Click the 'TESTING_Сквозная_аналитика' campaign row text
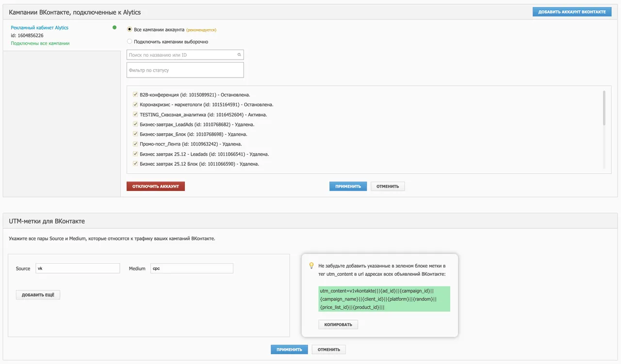The height and width of the screenshot is (364, 621). pyautogui.click(x=203, y=115)
